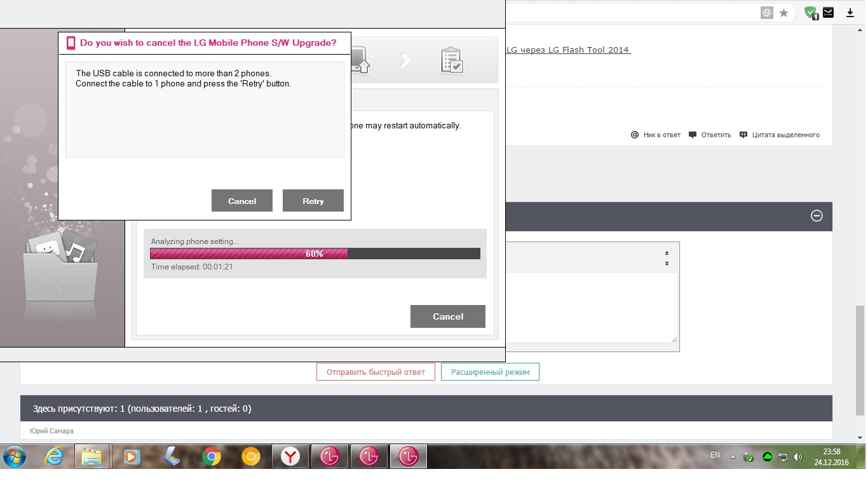Open browser downloads via the arrow icon
This screenshot has width=868, height=488.
pyautogui.click(x=850, y=13)
